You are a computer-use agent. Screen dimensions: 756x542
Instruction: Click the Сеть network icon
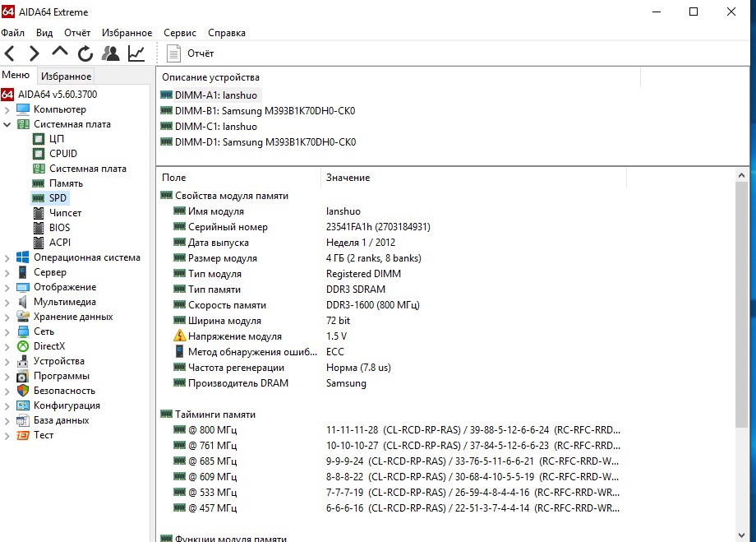[23, 331]
